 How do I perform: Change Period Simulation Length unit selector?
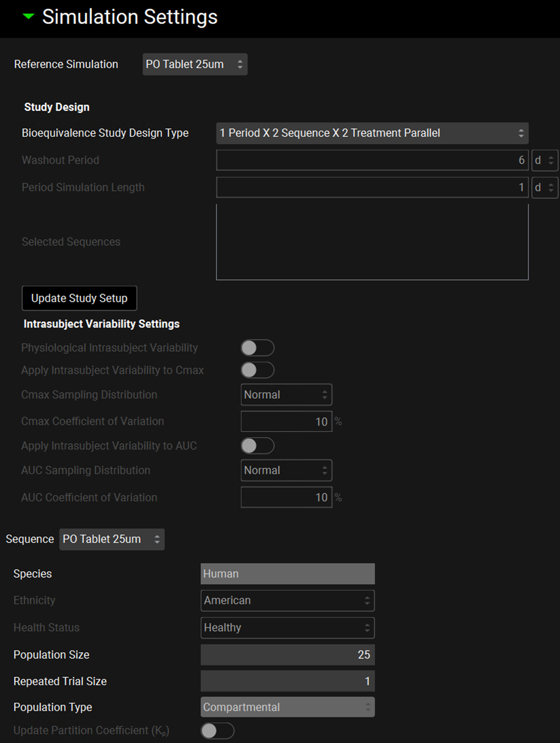[544, 188]
